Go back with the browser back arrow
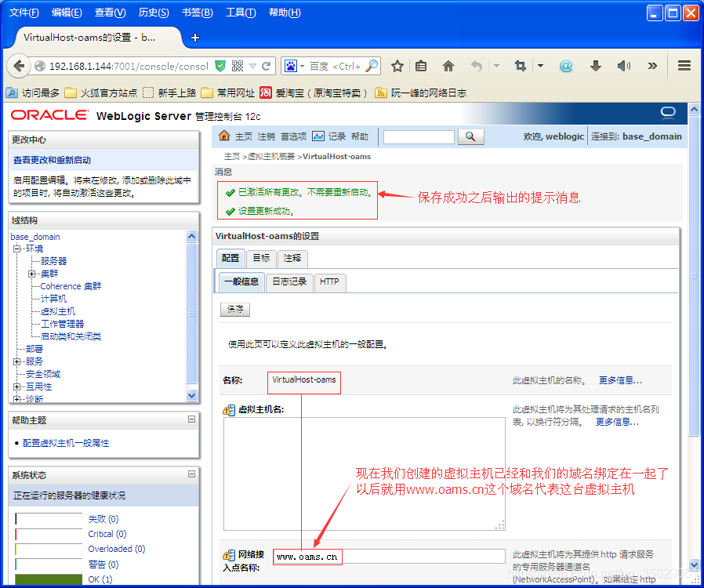Screen dimensions: 704x588 click(19, 67)
